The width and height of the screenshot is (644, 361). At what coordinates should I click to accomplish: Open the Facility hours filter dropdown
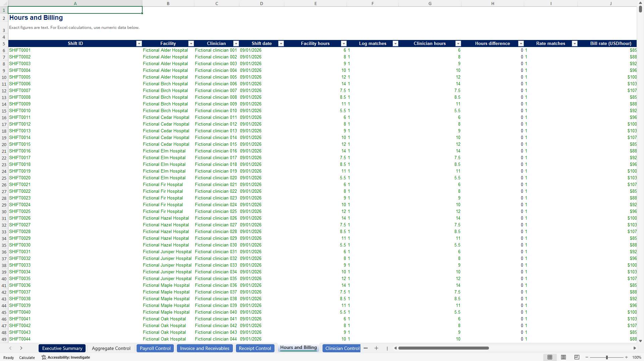[x=344, y=44]
